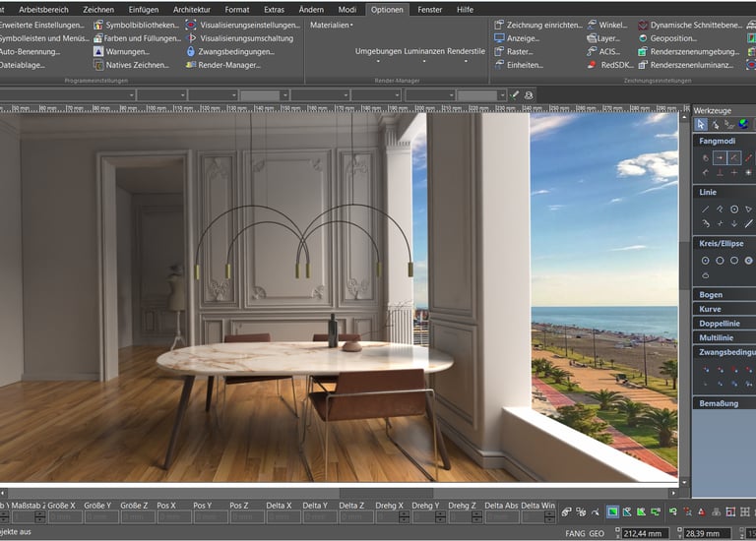Toggle the GEO indicator in status bar
The height and width of the screenshot is (541, 756).
[x=597, y=533]
